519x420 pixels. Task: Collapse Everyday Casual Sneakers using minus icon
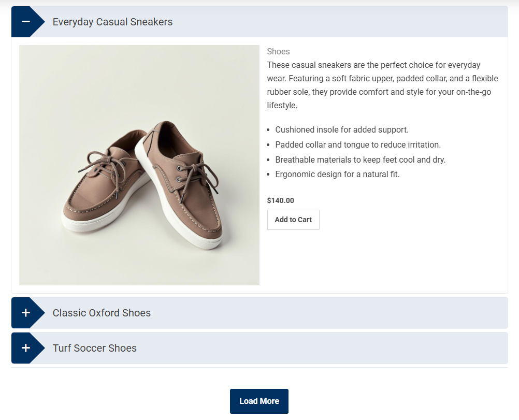tap(25, 22)
